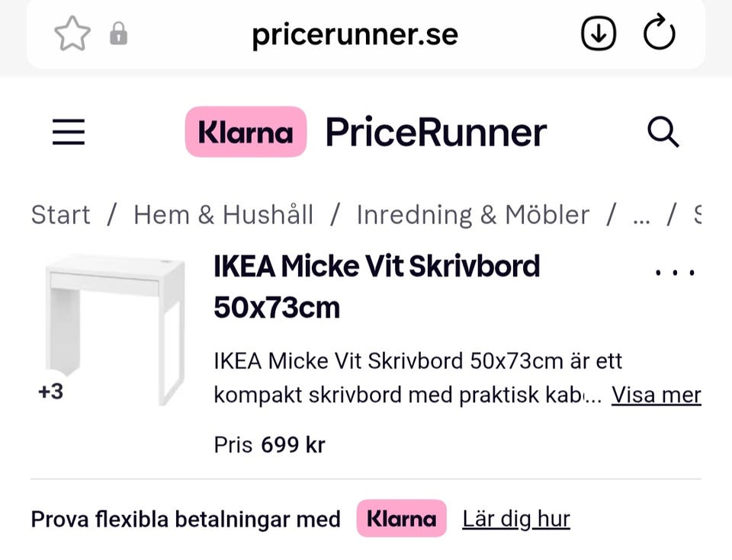Follow the Lär dig hur link
The width and height of the screenshot is (732, 560).
(x=516, y=519)
